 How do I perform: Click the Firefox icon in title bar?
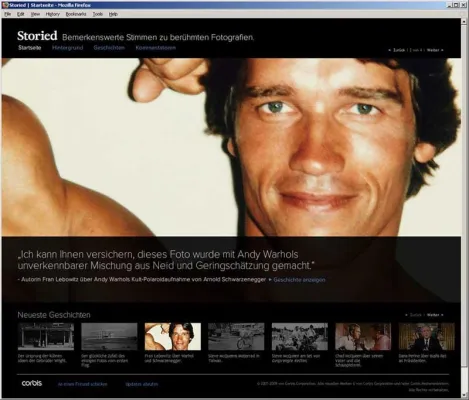click(x=5, y=5)
